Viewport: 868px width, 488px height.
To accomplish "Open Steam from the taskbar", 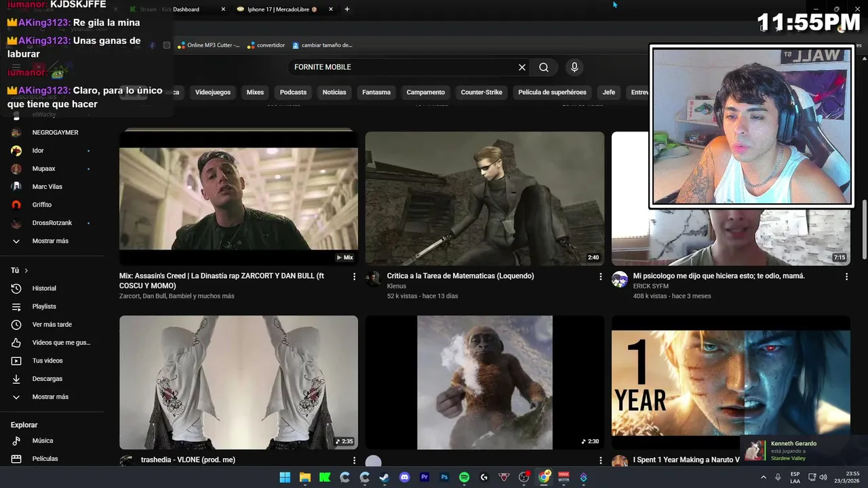I will (x=384, y=477).
